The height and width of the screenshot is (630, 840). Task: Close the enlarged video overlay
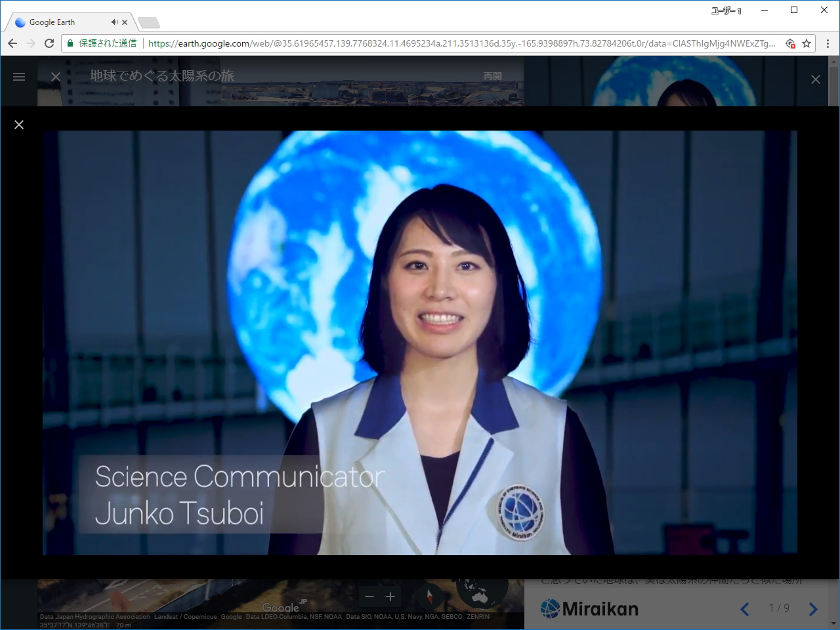tap(19, 125)
